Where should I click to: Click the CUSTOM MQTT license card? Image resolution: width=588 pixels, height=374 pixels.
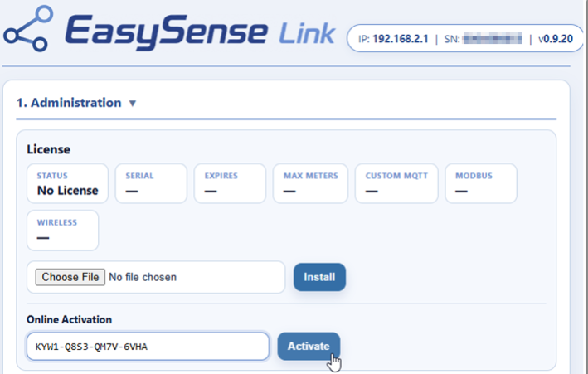(396, 183)
